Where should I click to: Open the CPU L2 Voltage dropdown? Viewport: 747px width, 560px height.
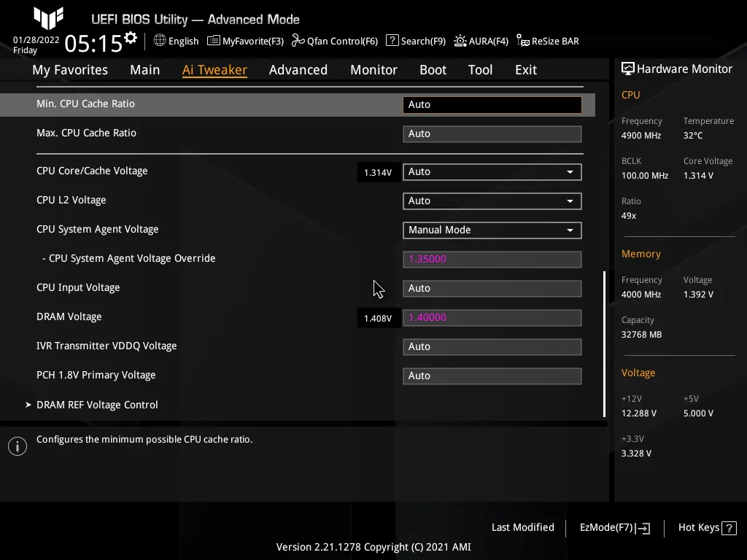[x=492, y=201]
